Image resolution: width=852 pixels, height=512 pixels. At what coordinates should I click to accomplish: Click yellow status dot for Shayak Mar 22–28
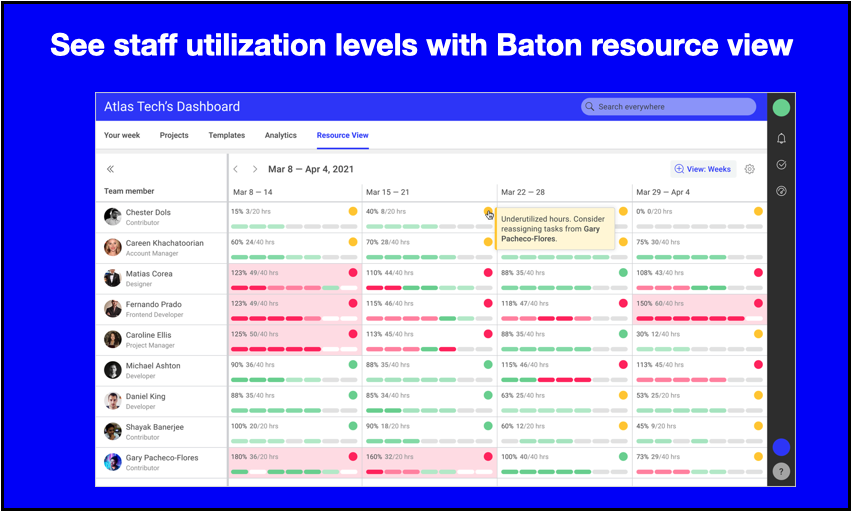point(623,426)
